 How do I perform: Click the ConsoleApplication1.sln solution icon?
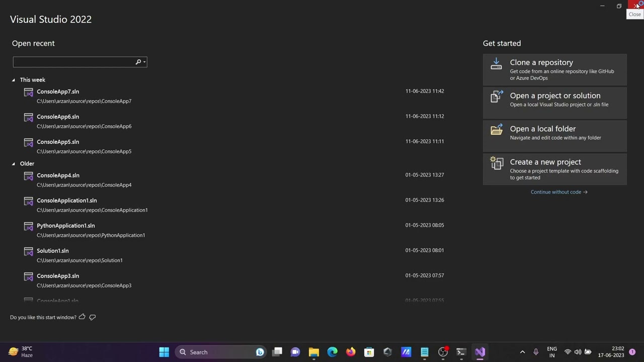28,202
